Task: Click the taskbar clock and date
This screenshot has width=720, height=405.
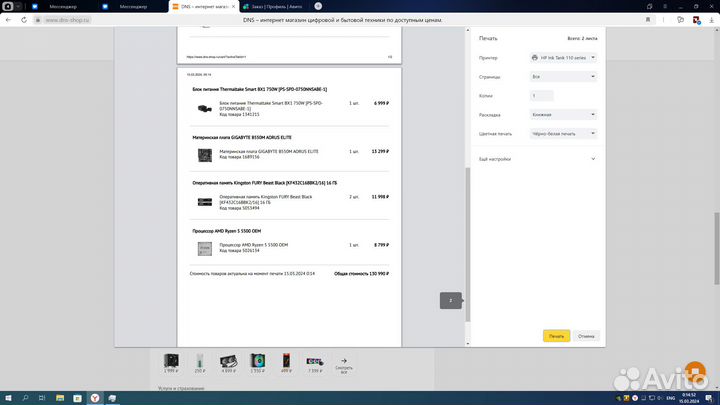Action: point(689,398)
